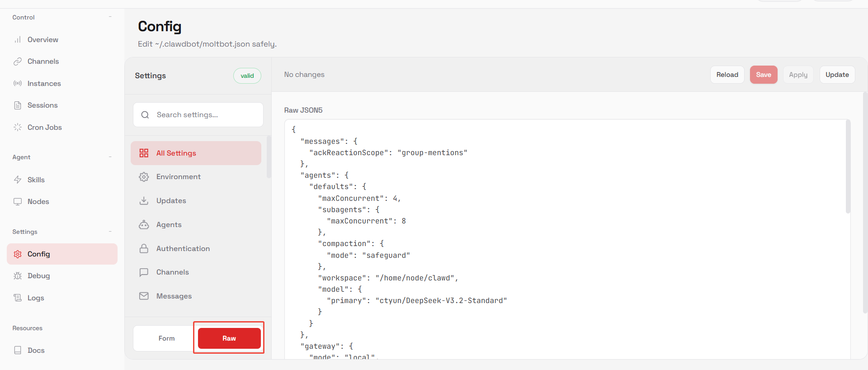Select the Environment settings category
The width and height of the screenshot is (868, 370).
[x=179, y=177]
